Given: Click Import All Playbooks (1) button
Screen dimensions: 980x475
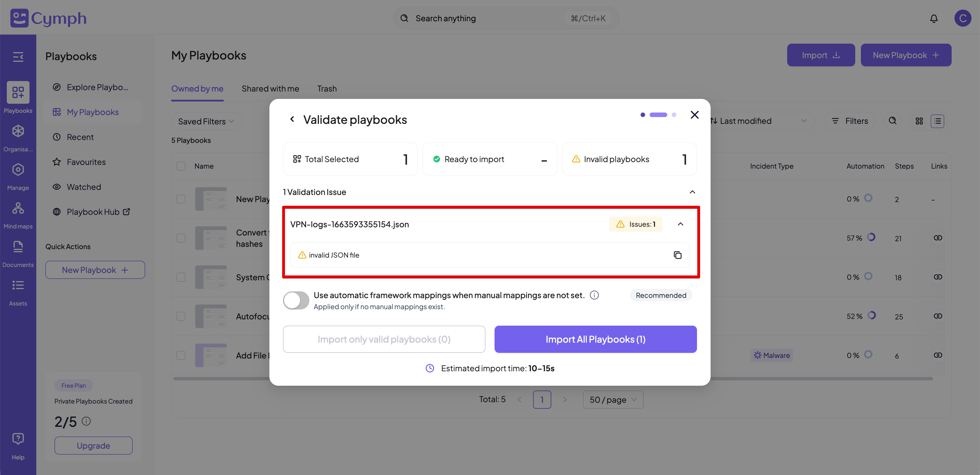Looking at the screenshot, I should tap(595, 339).
